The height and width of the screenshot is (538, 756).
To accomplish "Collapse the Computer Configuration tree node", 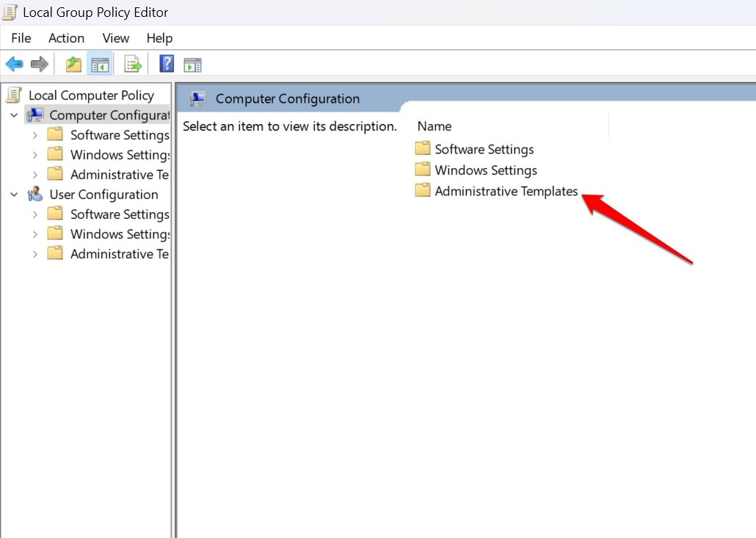I will pyautogui.click(x=12, y=114).
